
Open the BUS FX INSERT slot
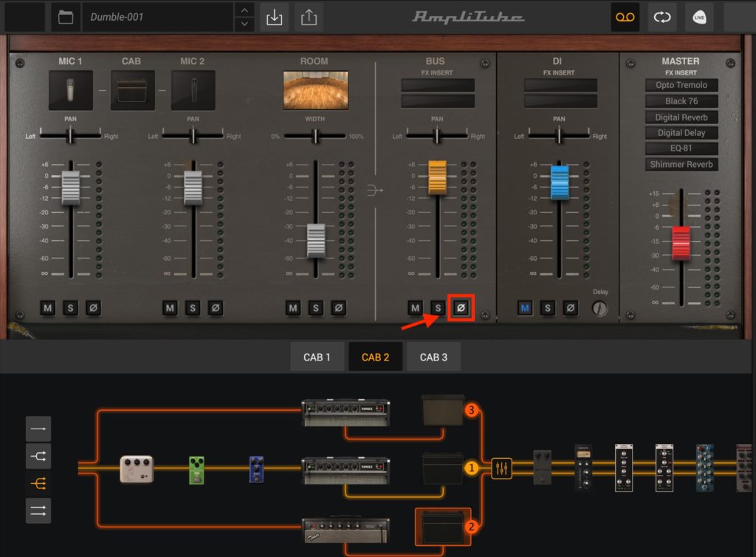tap(436, 86)
